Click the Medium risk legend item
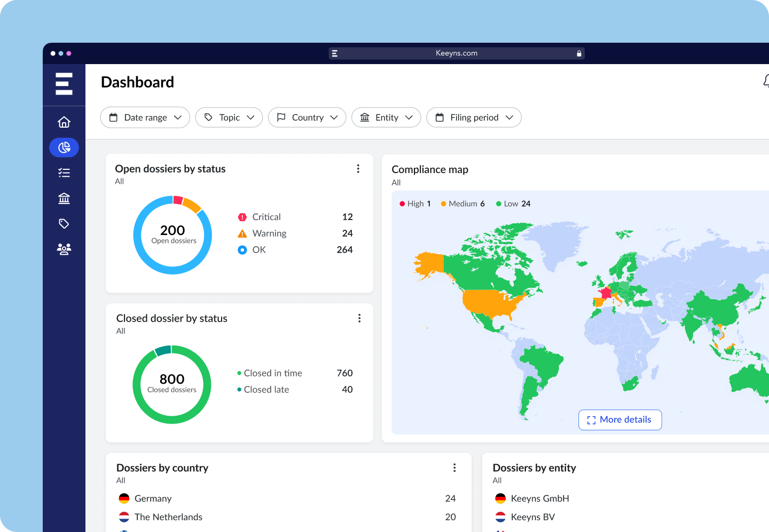 point(462,204)
